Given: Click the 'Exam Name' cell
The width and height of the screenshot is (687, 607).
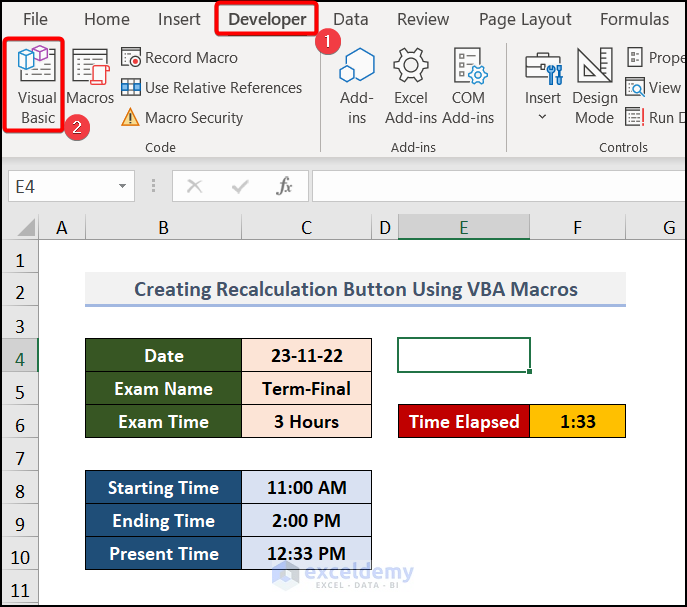Looking at the screenshot, I should pos(163,388).
